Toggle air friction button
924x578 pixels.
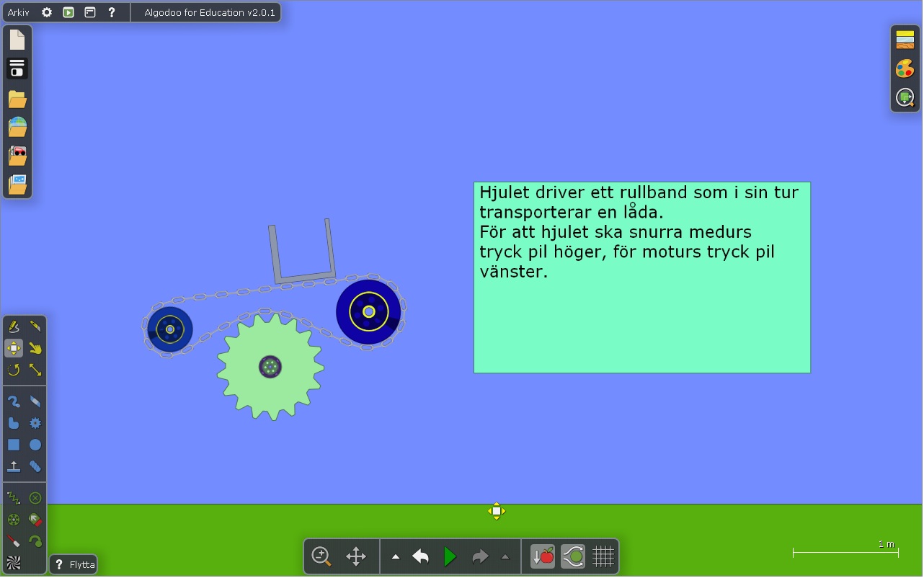pos(573,557)
